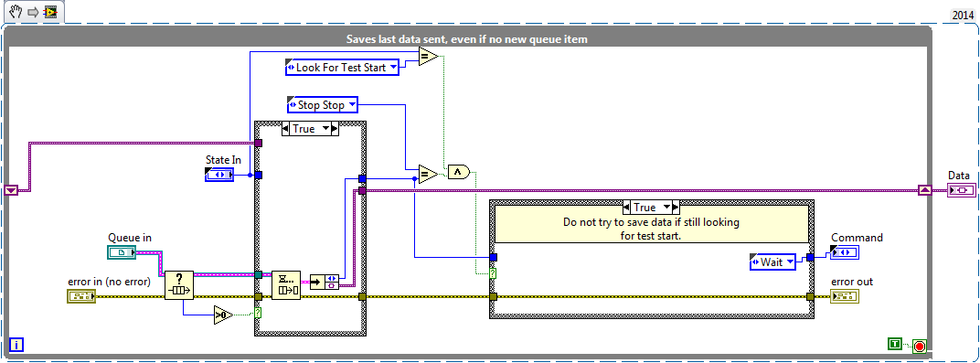This screenshot has width=980, height=363.
Task: Switch to next case on left True selector
Action: point(334,129)
